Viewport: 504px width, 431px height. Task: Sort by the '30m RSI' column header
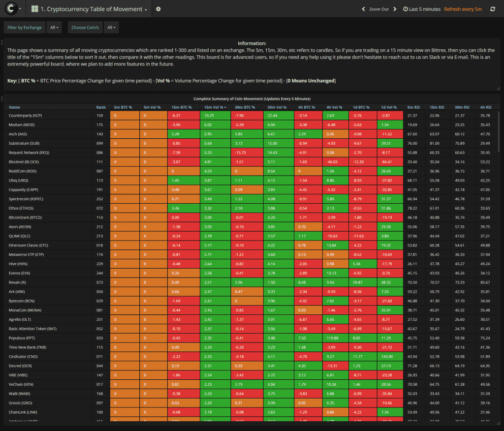tap(462, 107)
